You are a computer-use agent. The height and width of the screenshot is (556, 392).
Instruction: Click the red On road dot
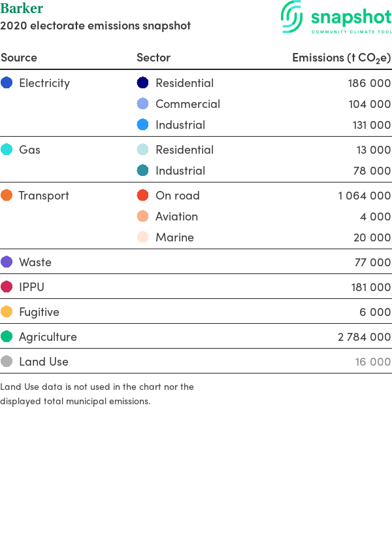click(x=142, y=195)
